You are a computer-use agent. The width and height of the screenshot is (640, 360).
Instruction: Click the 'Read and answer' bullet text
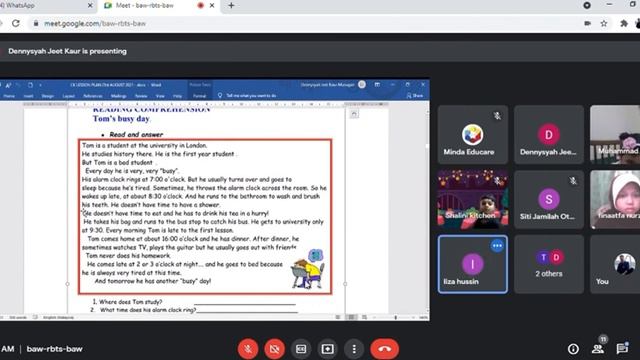136,134
